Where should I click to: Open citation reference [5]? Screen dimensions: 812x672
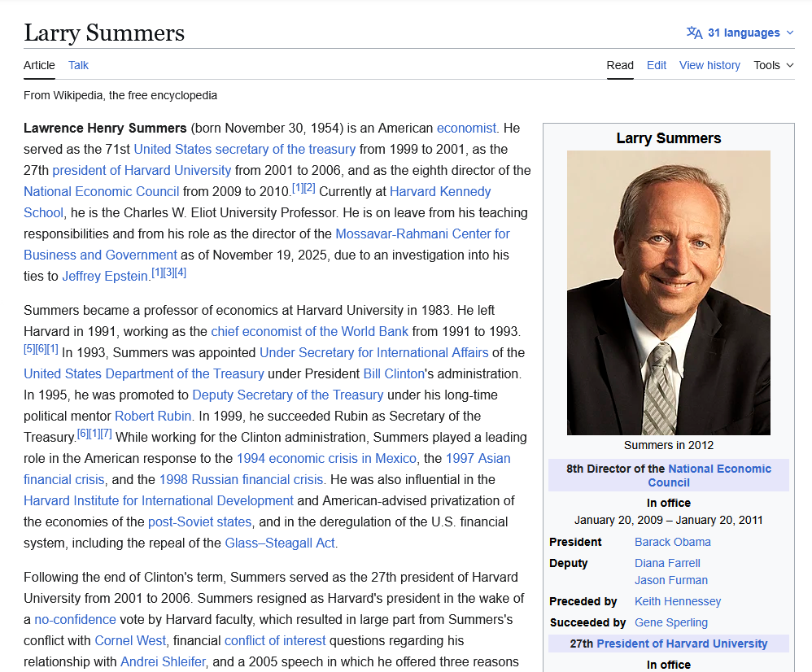click(28, 349)
